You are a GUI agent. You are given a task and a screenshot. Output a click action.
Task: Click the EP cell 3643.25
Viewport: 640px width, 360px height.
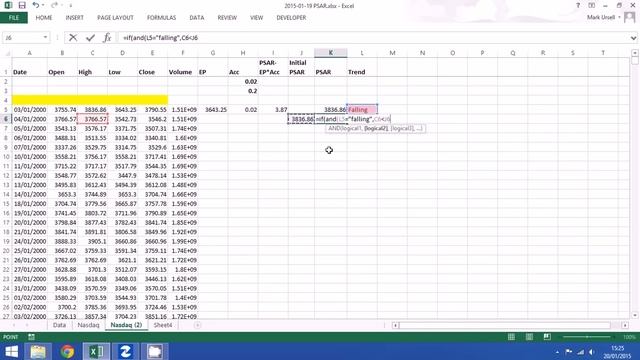[x=213, y=110]
